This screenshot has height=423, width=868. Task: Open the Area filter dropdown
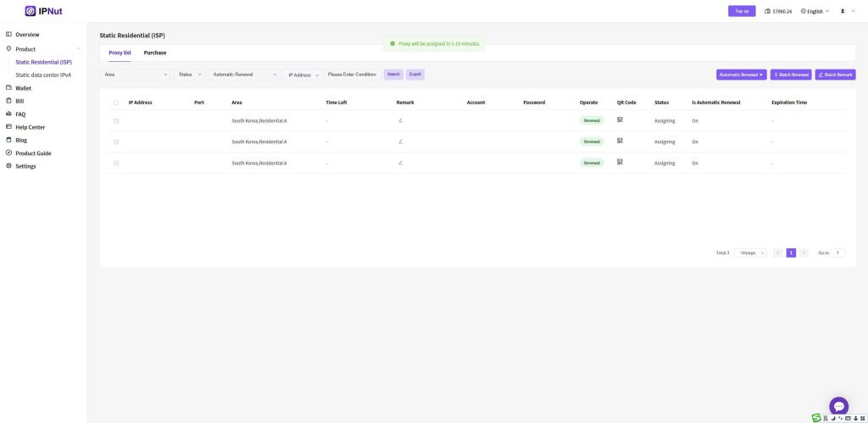[136, 75]
